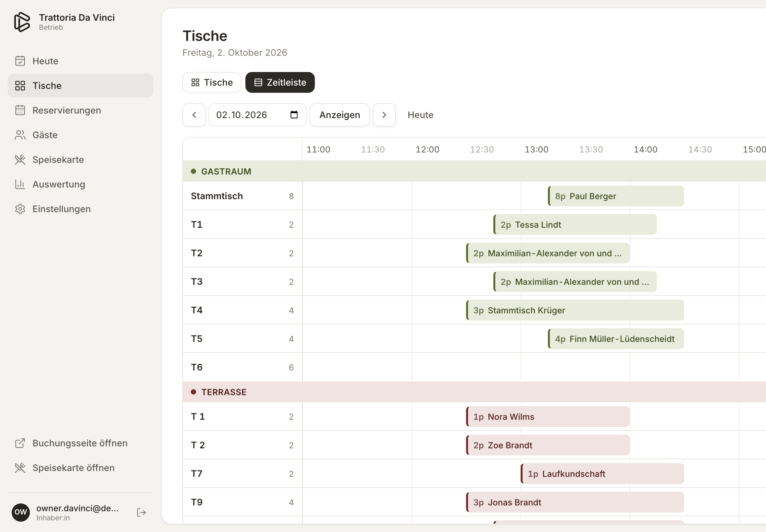Open Reservierungen in the sidebar

(80, 110)
